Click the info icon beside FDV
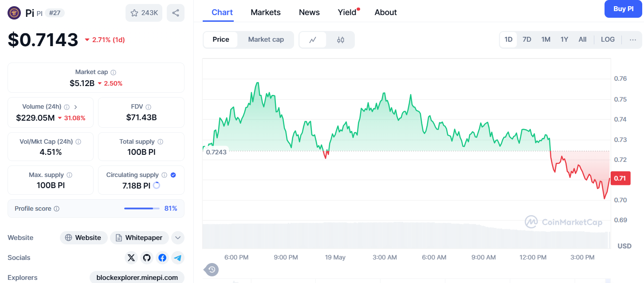The width and height of the screenshot is (644, 283). (149, 107)
